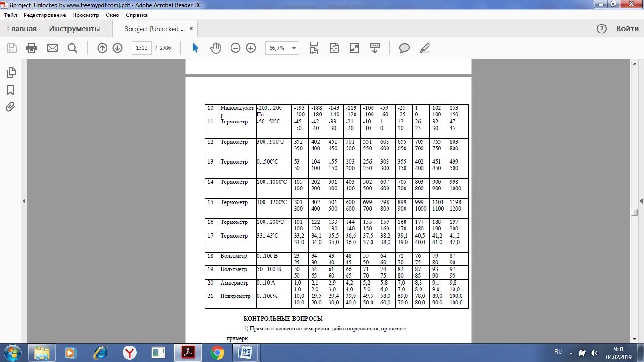Screen dimensions: 644x362
Task: Go to previous page arrow
Action: click(102, 48)
